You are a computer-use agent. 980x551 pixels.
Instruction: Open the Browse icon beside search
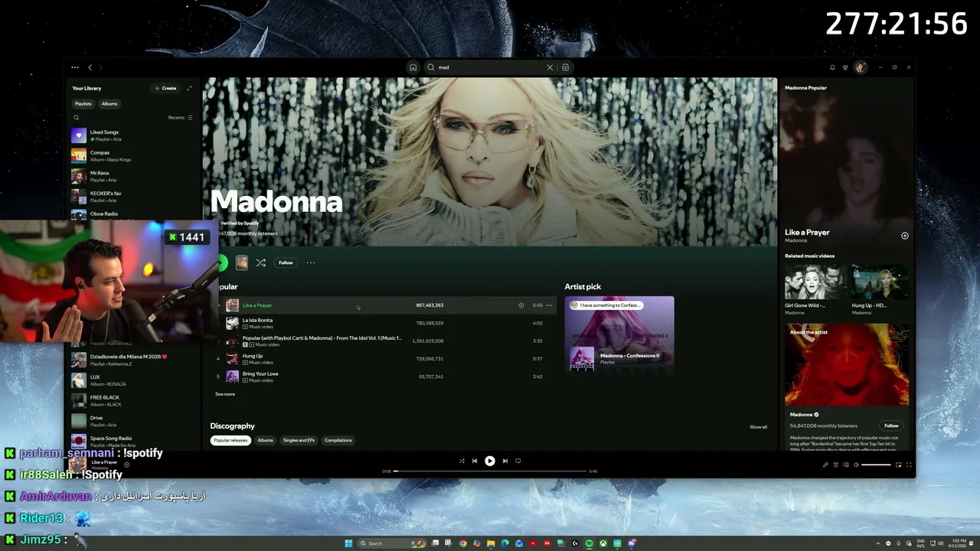pyautogui.click(x=566, y=67)
